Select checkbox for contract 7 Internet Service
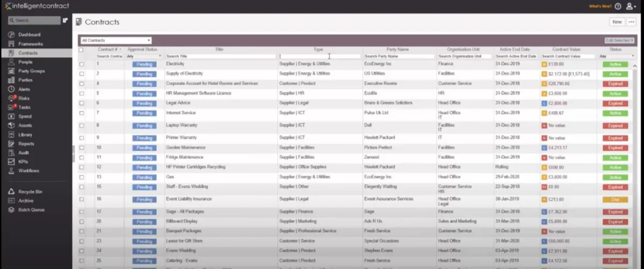The height and width of the screenshot is (269, 644). 82,114
